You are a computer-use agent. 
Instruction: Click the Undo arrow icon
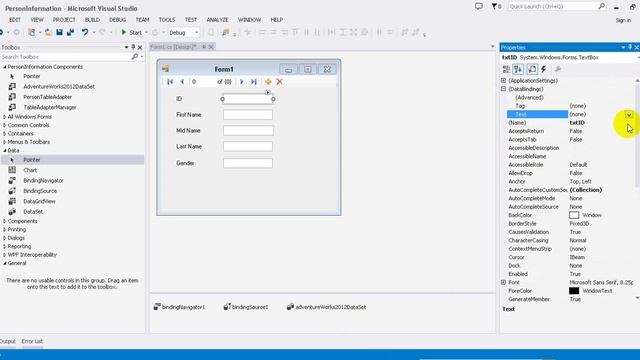pos(84,32)
